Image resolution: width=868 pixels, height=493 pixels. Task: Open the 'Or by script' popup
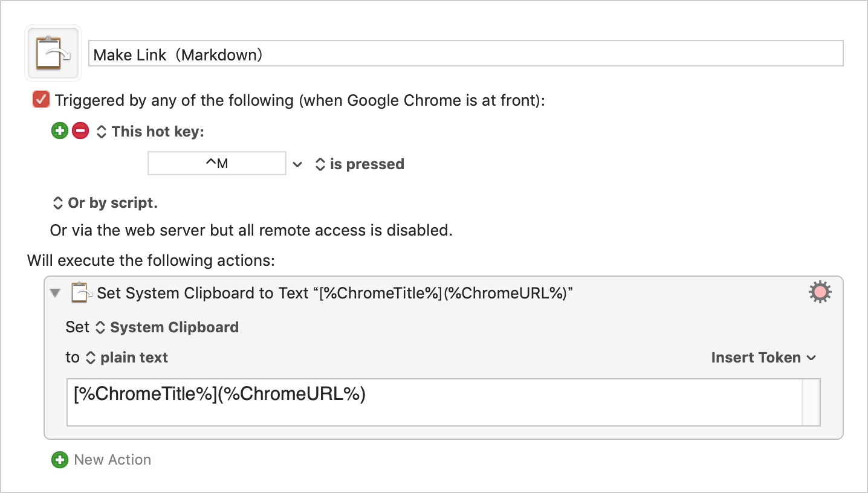[105, 203]
